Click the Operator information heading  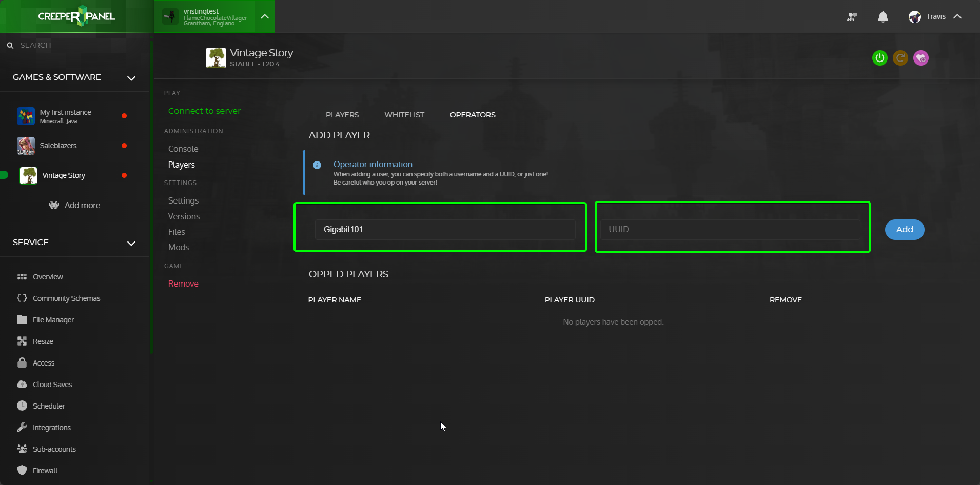(373, 164)
